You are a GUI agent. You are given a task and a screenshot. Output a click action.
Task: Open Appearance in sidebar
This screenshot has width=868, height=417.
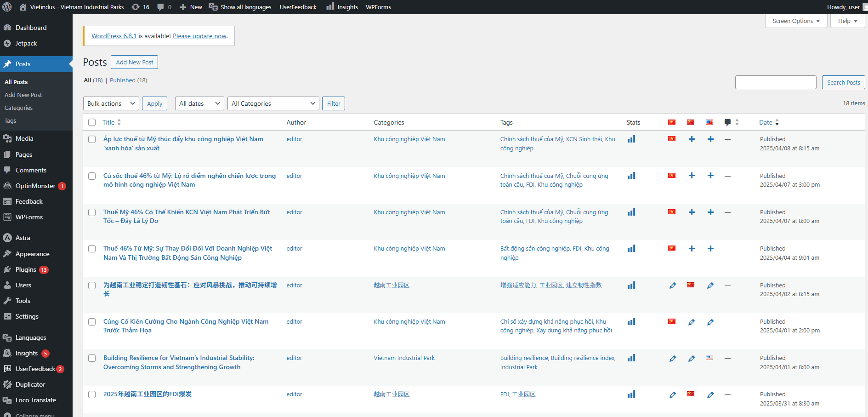pos(32,254)
